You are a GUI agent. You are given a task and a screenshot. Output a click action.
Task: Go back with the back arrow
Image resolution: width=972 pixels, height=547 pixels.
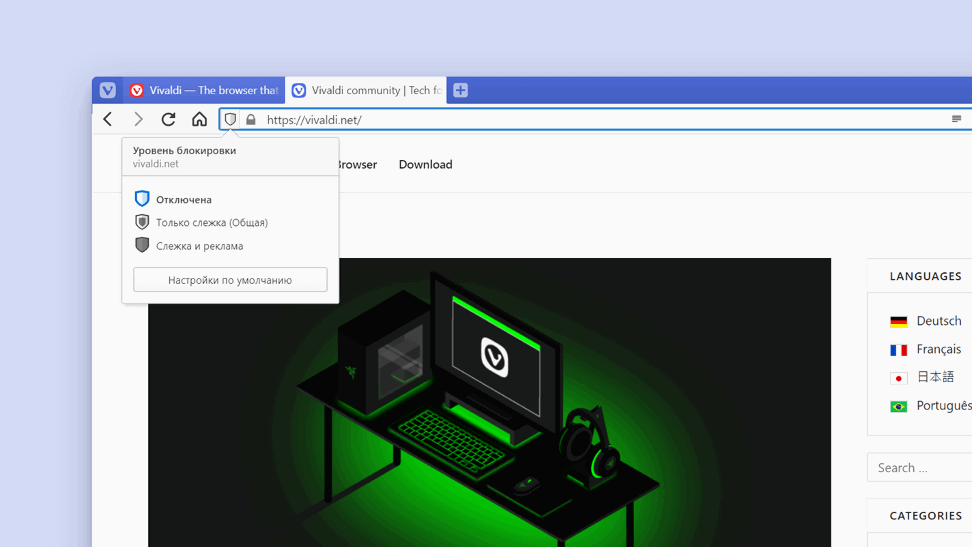108,119
